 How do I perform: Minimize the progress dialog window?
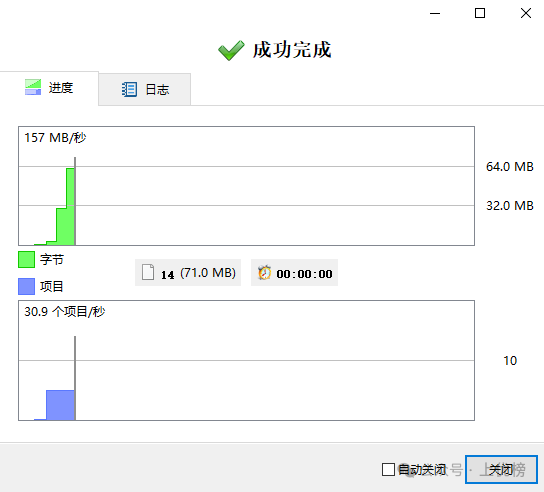coord(435,13)
